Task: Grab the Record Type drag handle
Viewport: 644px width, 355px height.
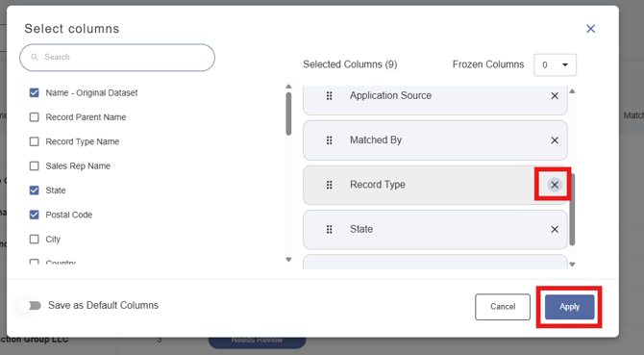Action: click(329, 185)
